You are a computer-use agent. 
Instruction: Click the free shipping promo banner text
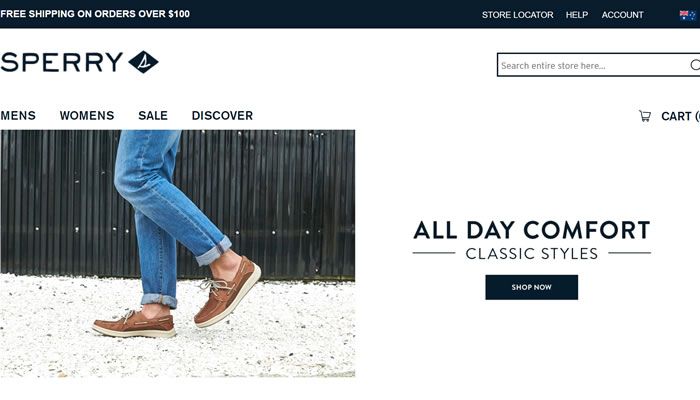tap(95, 14)
